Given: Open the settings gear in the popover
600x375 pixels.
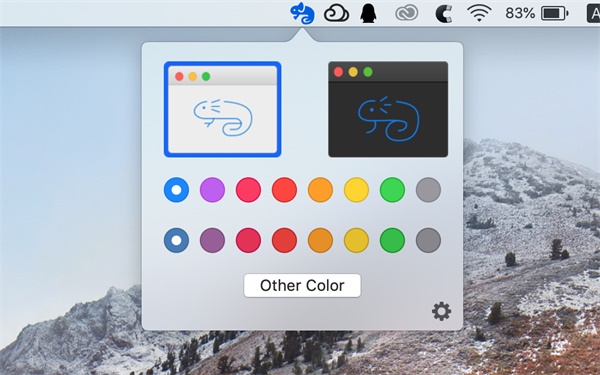Looking at the screenshot, I should click(441, 311).
